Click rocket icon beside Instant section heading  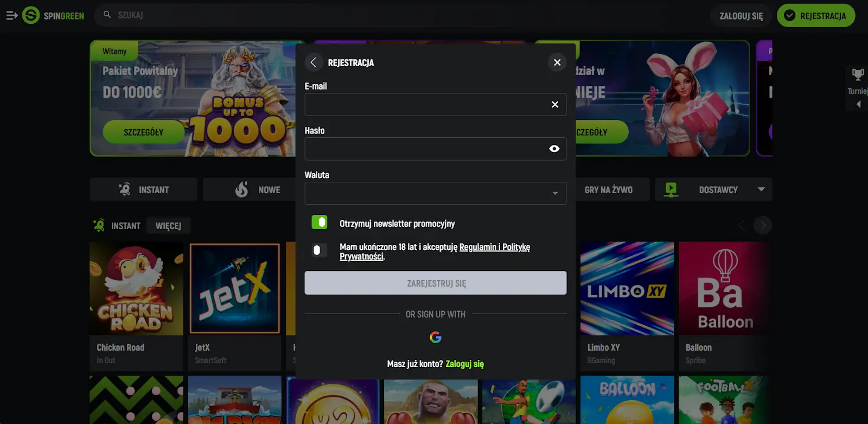pyautogui.click(x=99, y=225)
